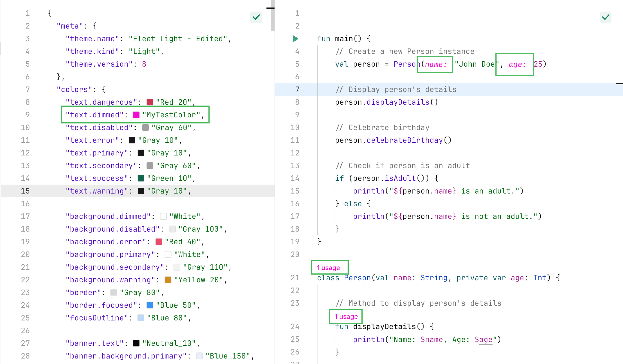Click the background.primary White swatch
623x364 pixels.
(x=168, y=254)
